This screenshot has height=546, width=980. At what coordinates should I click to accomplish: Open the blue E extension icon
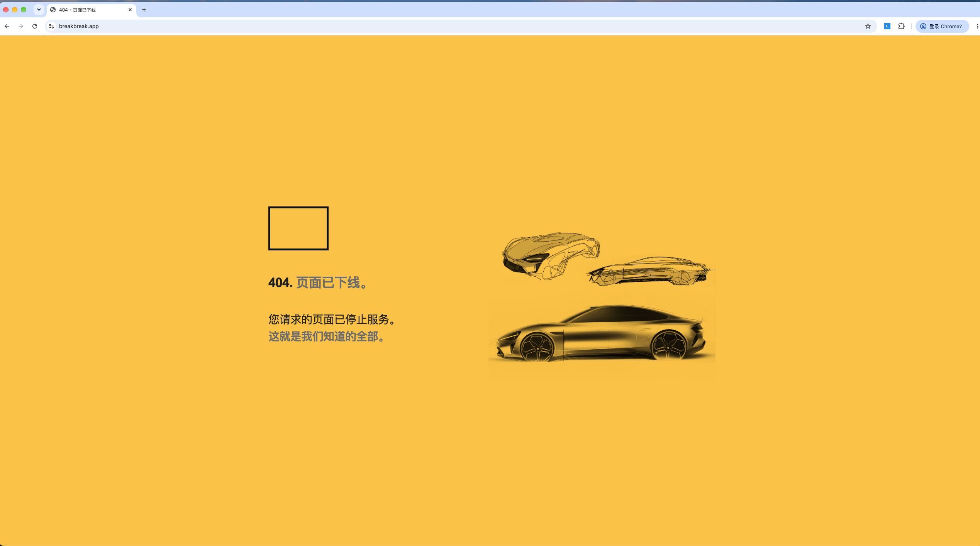coord(887,26)
